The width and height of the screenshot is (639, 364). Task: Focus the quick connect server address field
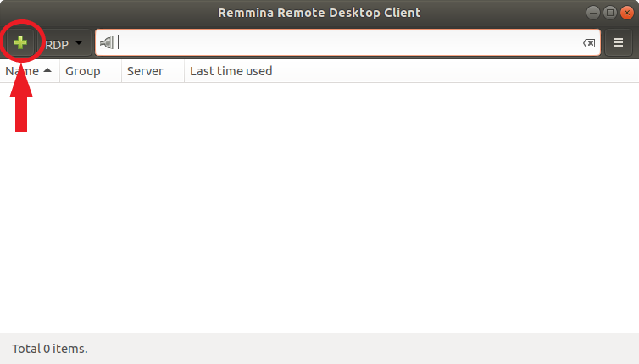[x=349, y=43]
